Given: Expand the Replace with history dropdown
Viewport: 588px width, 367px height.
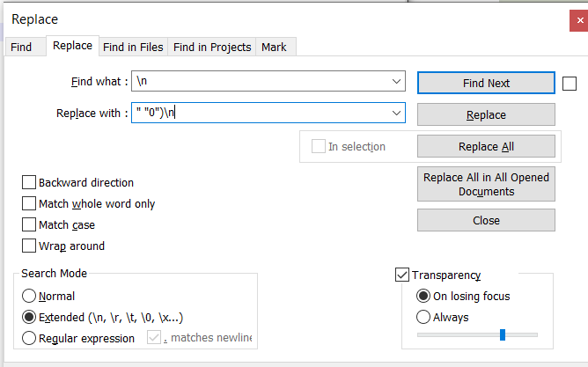Looking at the screenshot, I should [396, 113].
